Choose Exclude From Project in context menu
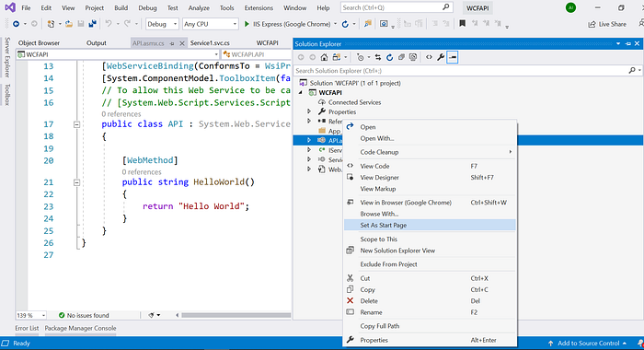 430,264
